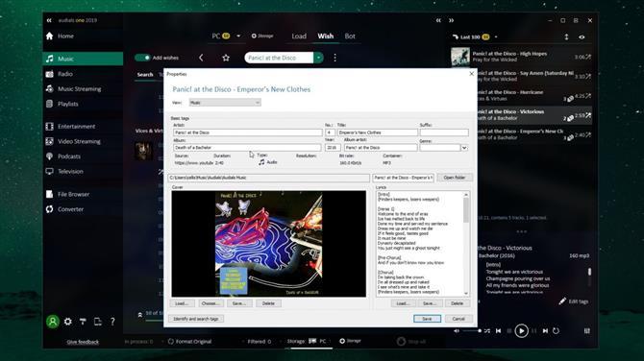Image resolution: width=644 pixels, height=361 pixels.
Task: Open the View dropdown in Properties
Action: click(225, 103)
